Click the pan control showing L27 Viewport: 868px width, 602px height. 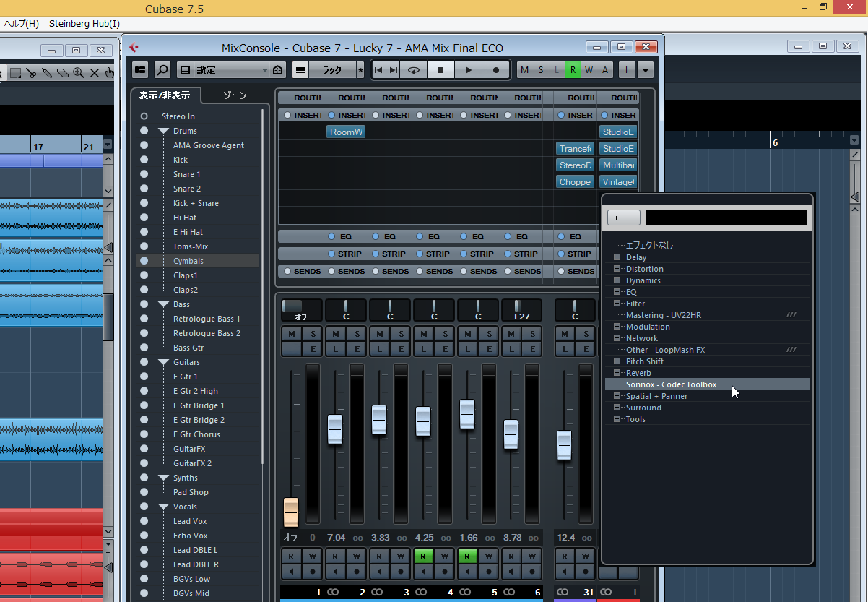[521, 310]
